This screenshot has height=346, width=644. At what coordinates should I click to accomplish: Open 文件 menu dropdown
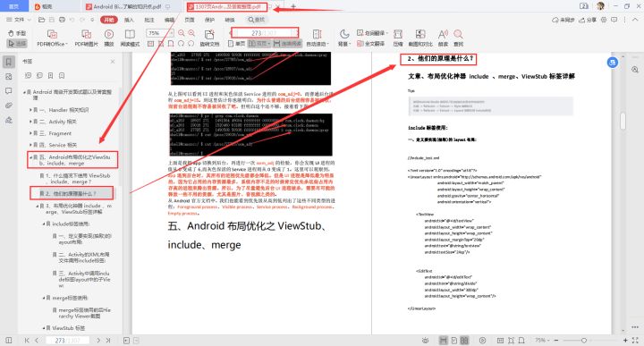[19, 20]
